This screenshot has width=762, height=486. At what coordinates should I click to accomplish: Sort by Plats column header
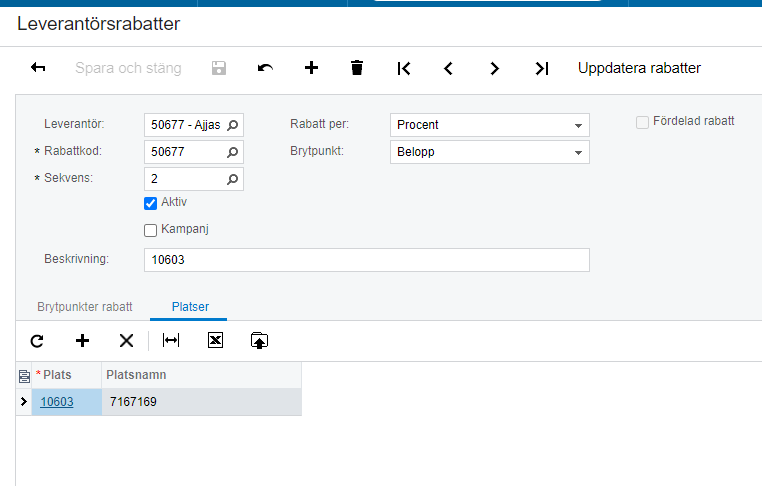67,375
